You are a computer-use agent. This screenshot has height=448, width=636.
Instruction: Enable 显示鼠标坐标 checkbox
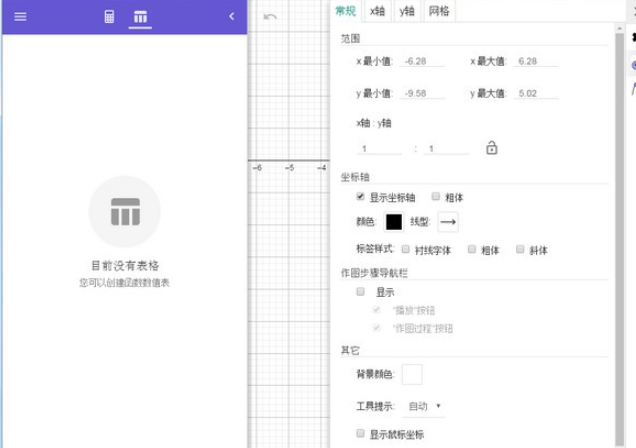click(x=360, y=433)
